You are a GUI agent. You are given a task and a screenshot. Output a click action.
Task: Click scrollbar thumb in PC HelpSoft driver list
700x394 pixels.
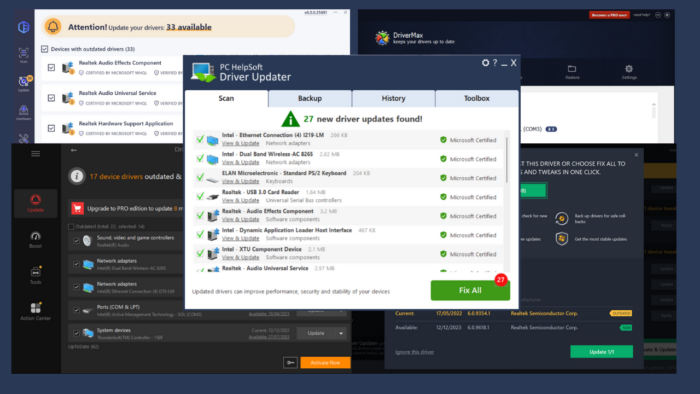coord(506,160)
